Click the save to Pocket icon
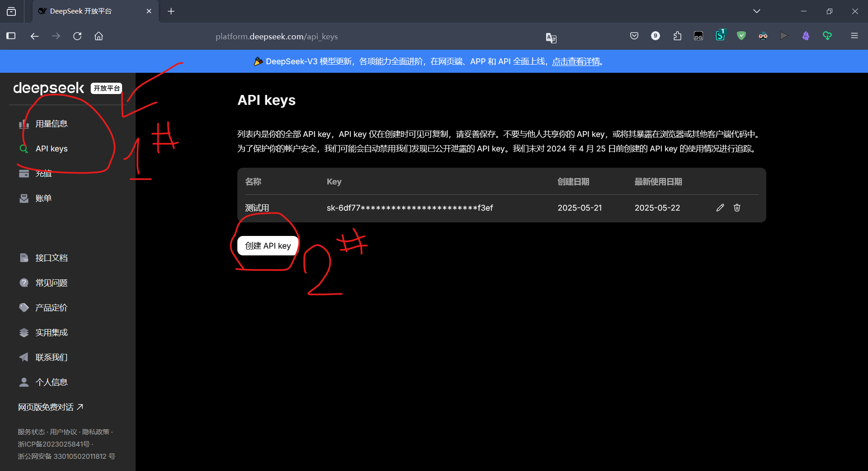Viewport: 868px width, 471px height. pyautogui.click(x=634, y=36)
